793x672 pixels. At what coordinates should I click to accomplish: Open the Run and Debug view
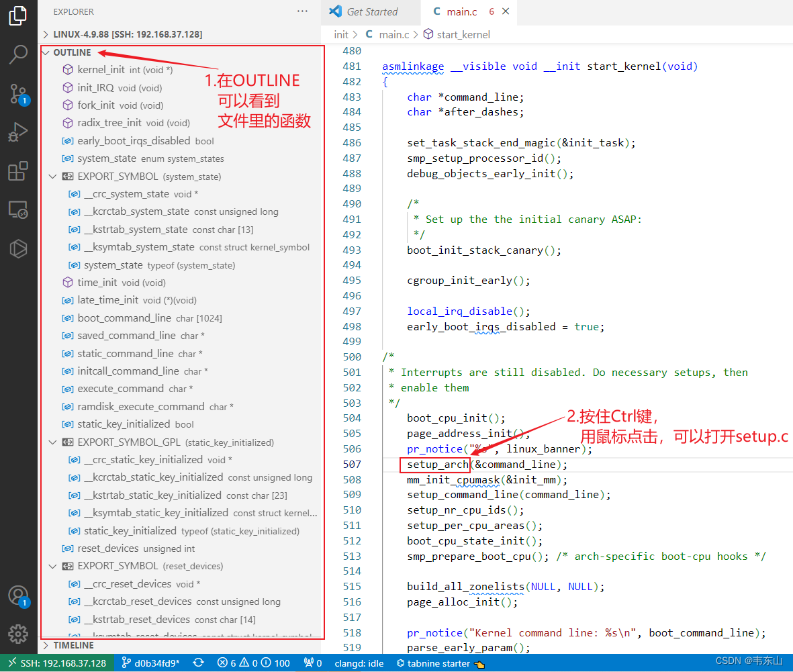pyautogui.click(x=18, y=132)
